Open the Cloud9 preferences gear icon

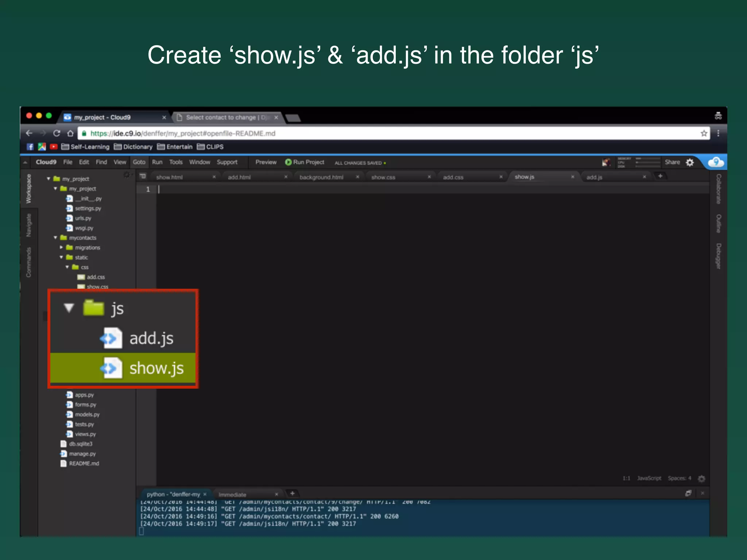[690, 163]
